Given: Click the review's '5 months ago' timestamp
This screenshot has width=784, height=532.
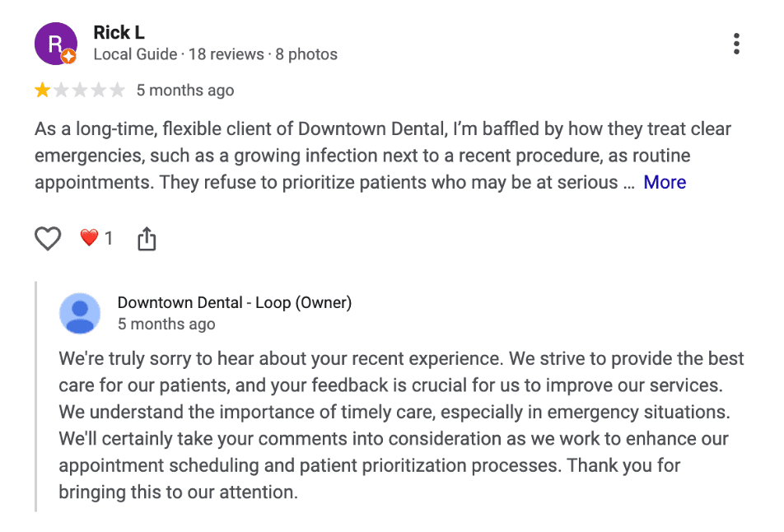Looking at the screenshot, I should (x=185, y=91).
